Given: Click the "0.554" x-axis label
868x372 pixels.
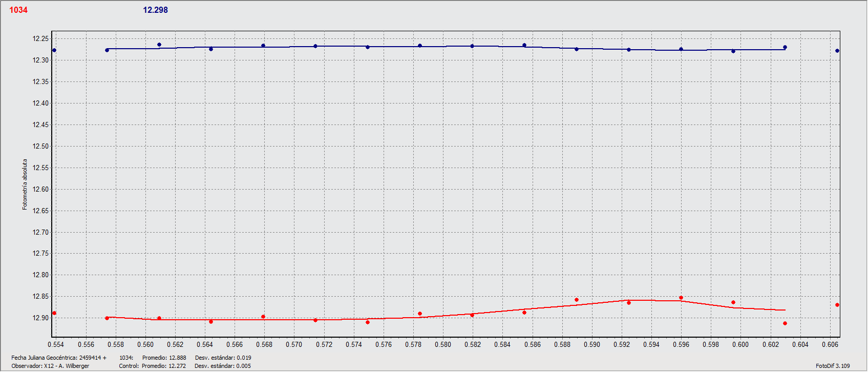Looking at the screenshot, I should (x=56, y=345).
